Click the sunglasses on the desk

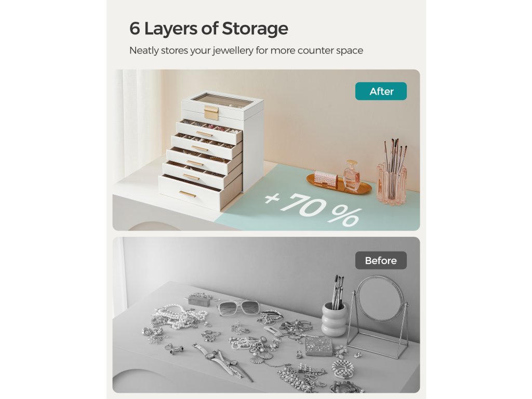point(238,306)
